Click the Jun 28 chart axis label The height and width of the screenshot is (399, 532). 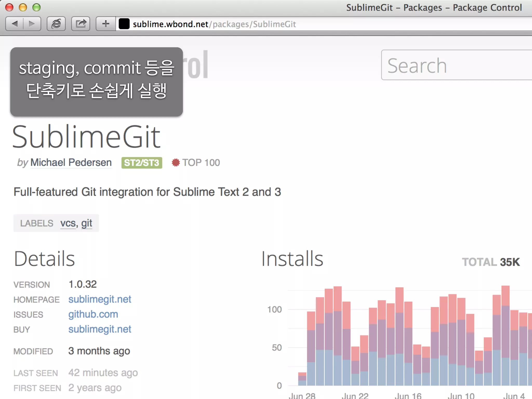click(302, 396)
